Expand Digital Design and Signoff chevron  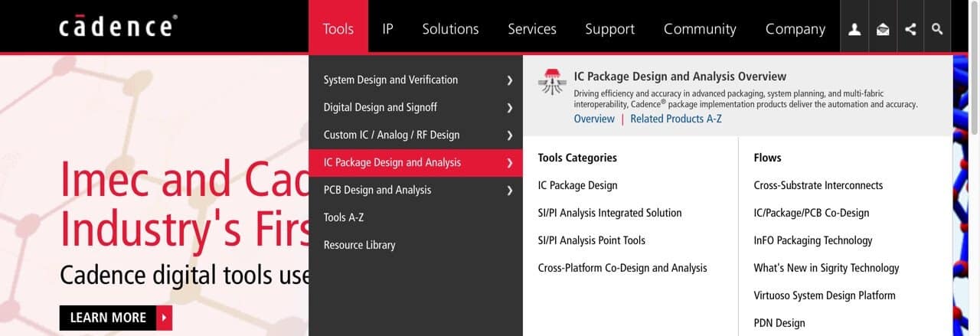(510, 108)
